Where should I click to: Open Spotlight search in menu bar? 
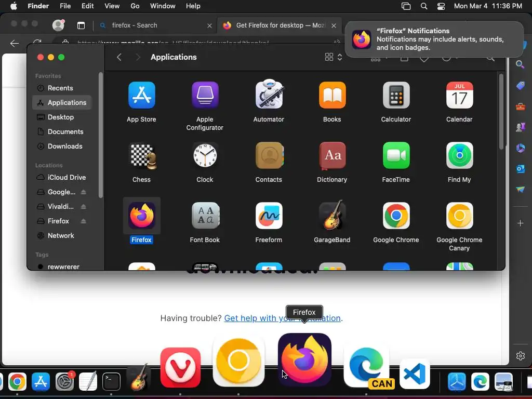tap(424, 6)
